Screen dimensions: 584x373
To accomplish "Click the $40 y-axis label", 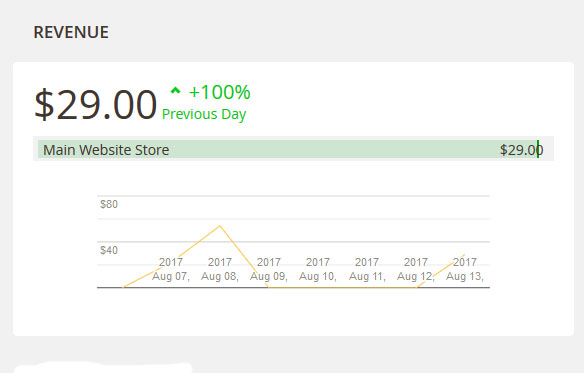I will point(109,250).
